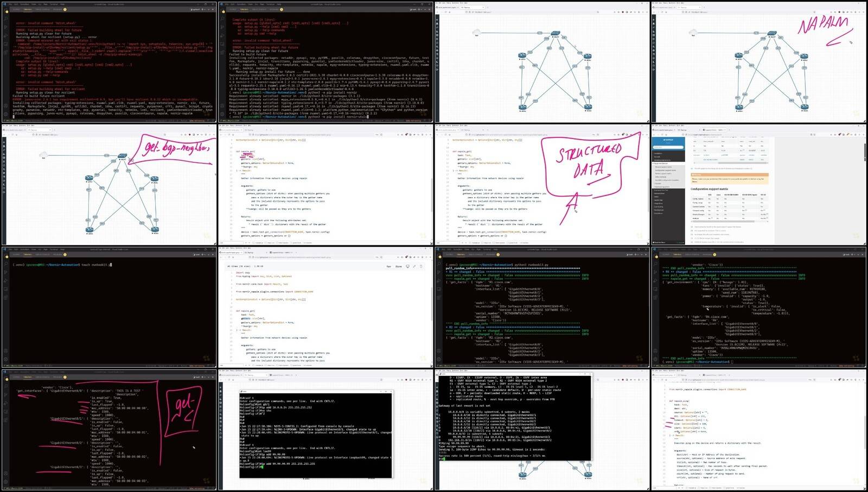Open the terminal frame filled with red pip errors
Viewport: 868px width, 492px height.
[x=108, y=61]
